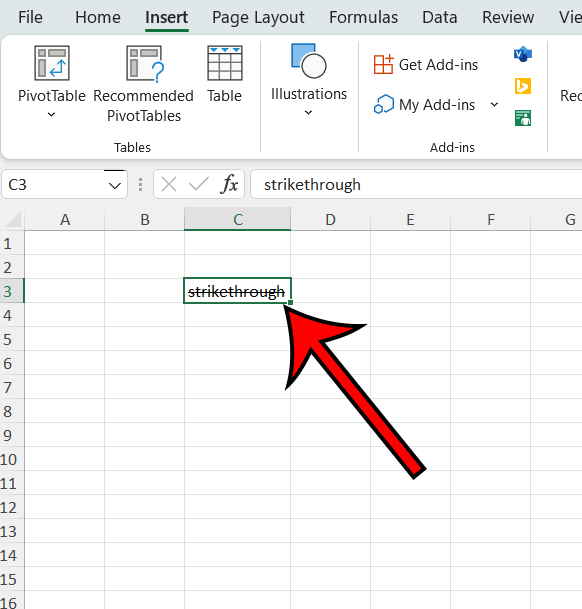
Task: Launch the Visio Data Visualizer add-in
Action: point(523,54)
